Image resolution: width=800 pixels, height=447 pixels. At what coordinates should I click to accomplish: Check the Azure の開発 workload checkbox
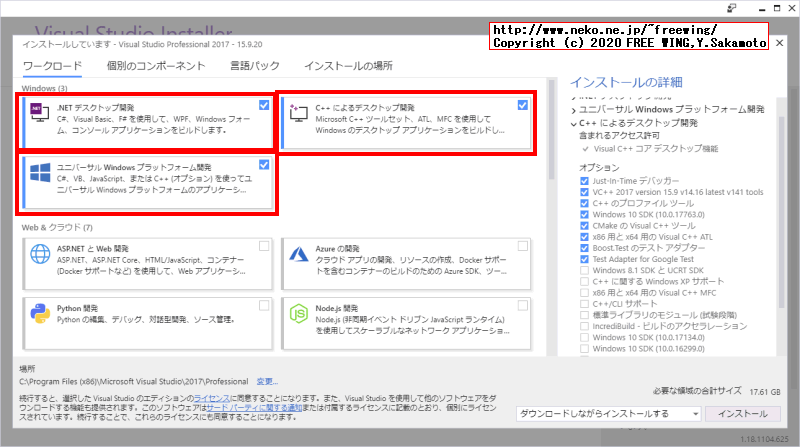[522, 246]
